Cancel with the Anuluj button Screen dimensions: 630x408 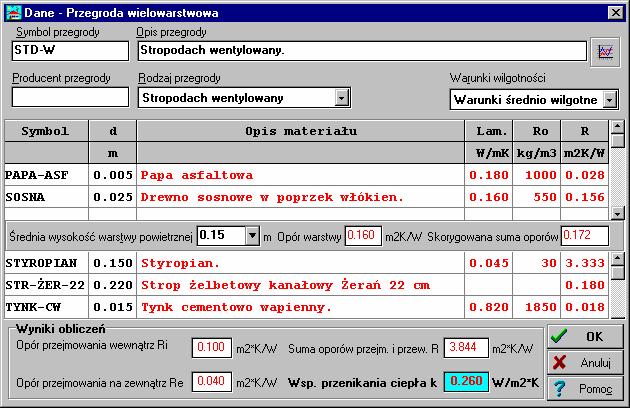[x=585, y=363]
